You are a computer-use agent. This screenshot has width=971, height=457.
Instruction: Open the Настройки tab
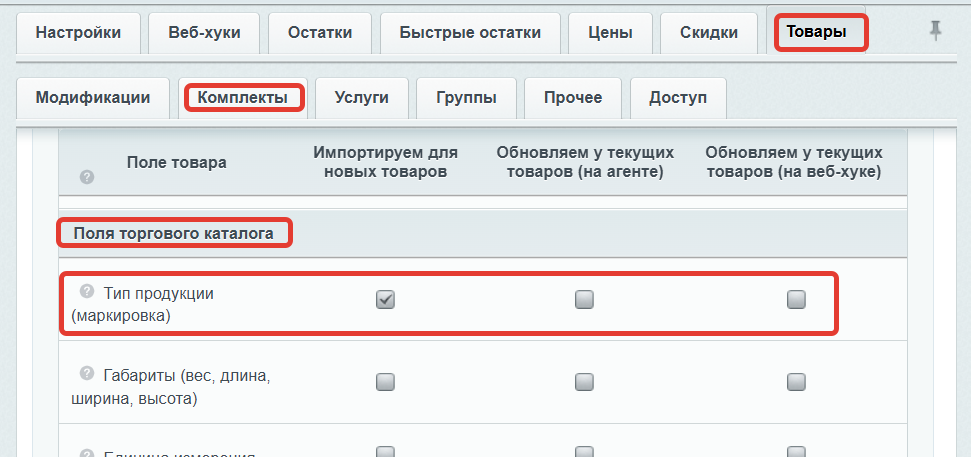point(78,33)
